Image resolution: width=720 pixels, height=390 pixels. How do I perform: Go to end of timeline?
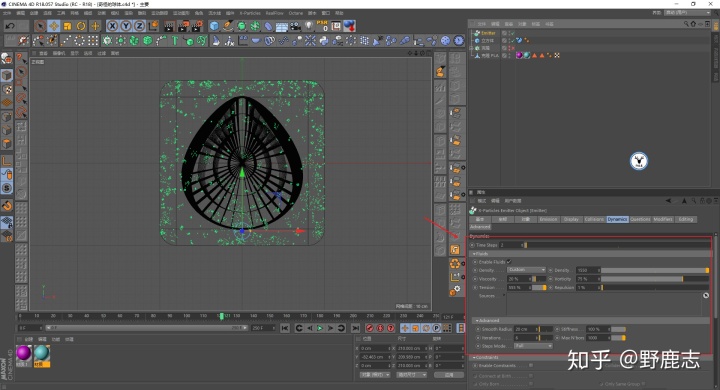355,328
